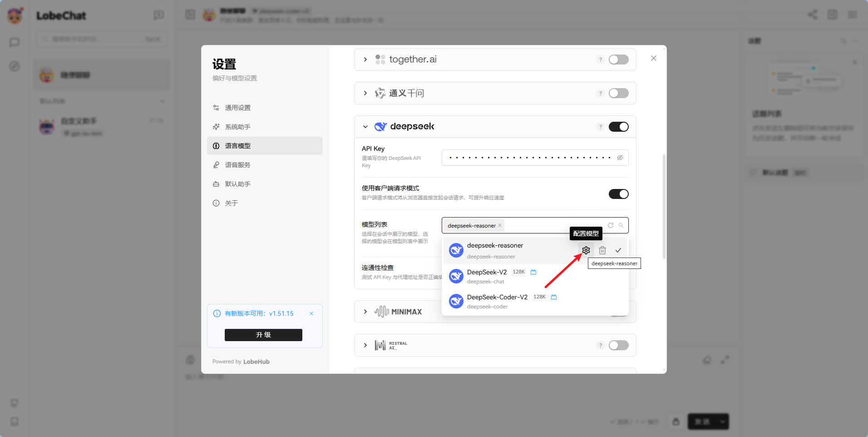Expand the Mistral AI section
This screenshot has height=437, width=868.
click(x=365, y=345)
